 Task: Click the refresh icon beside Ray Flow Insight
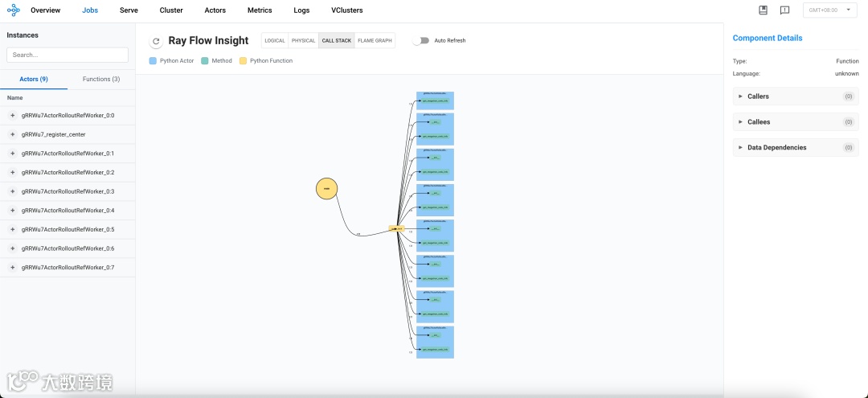point(156,41)
